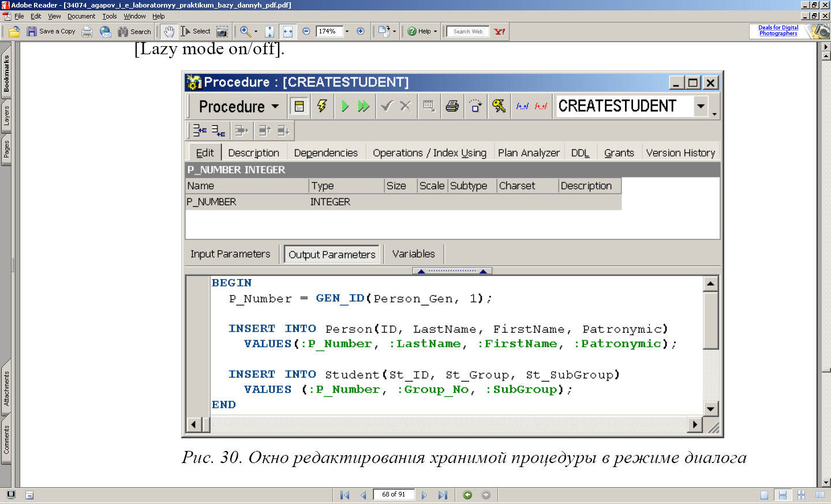Go to the last page of document
This screenshot has height=504, width=831.
click(443, 495)
